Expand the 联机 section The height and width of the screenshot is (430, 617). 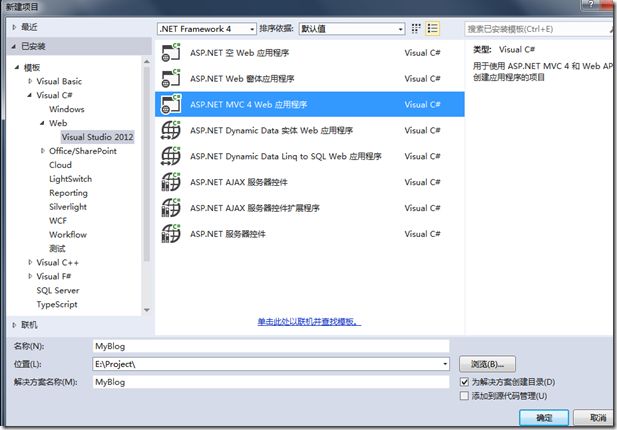(x=14, y=325)
